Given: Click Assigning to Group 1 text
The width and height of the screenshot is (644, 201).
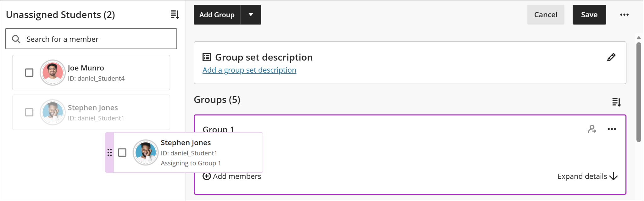Looking at the screenshot, I should pyautogui.click(x=191, y=163).
